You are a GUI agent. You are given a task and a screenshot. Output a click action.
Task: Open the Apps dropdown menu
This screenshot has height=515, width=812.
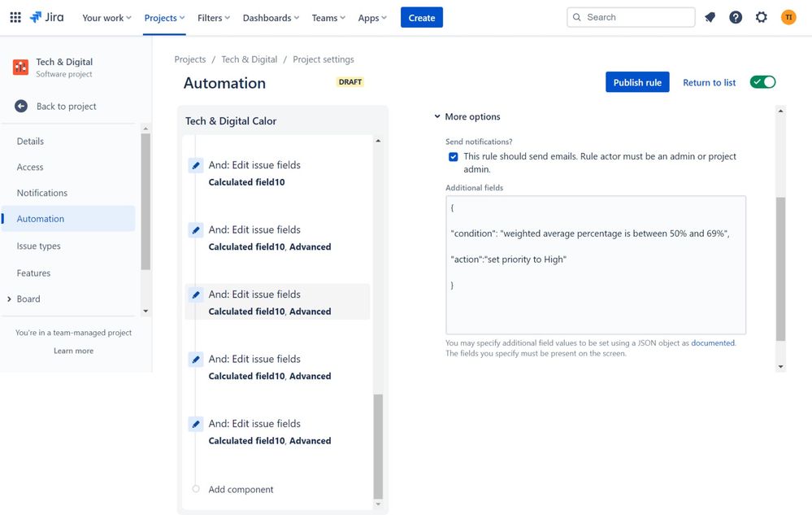pyautogui.click(x=371, y=17)
